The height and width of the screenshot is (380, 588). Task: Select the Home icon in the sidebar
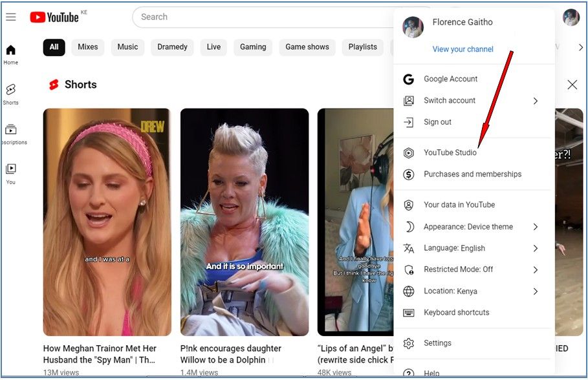10,50
